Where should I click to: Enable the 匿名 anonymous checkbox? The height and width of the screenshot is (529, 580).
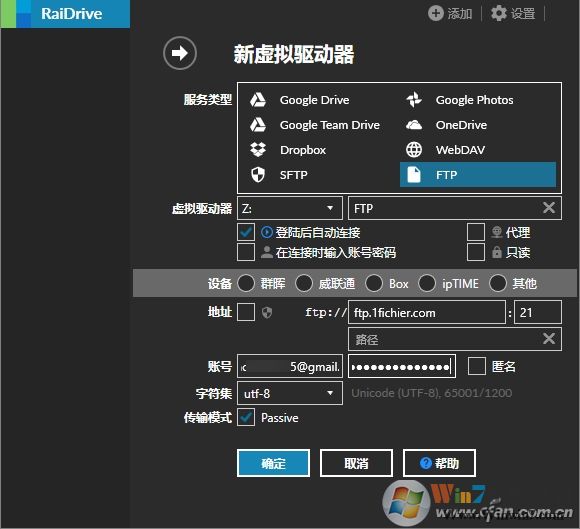coord(477,366)
